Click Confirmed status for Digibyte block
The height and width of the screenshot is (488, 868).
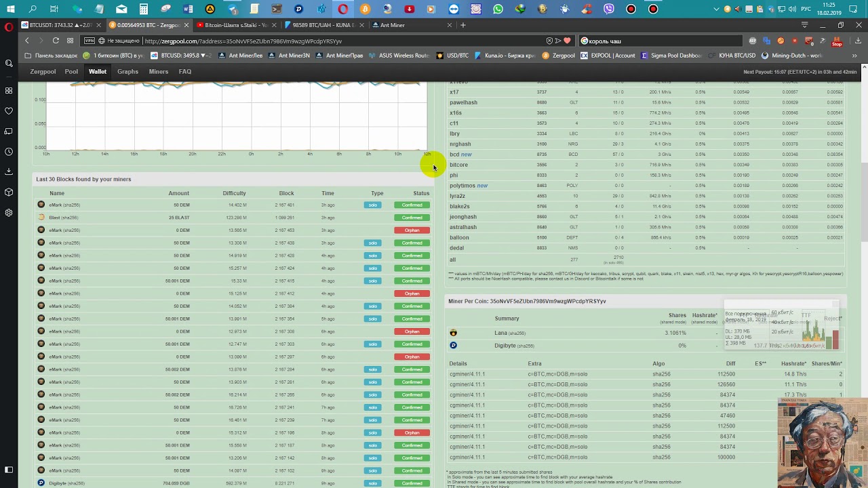pos(412,483)
